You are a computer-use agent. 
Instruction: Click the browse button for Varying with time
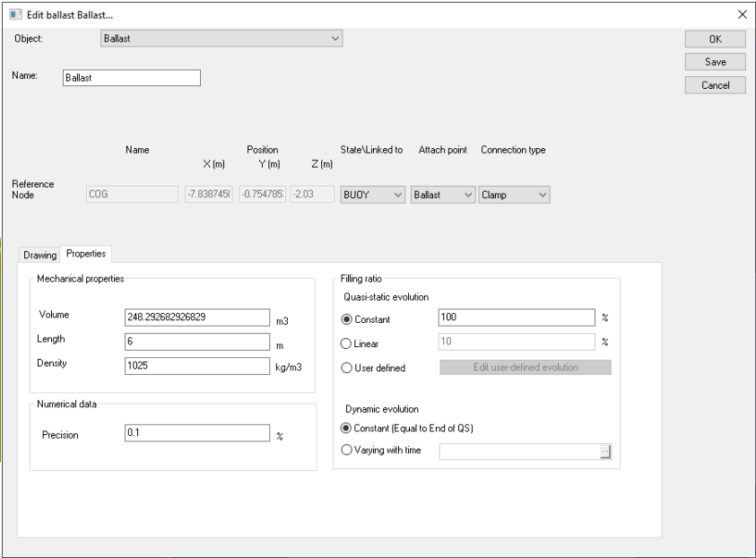pyautogui.click(x=604, y=453)
